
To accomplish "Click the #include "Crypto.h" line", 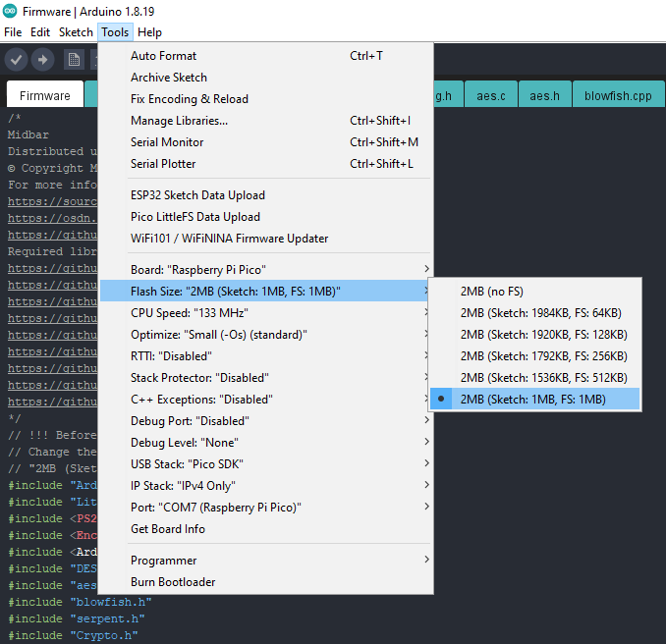I will 73,635.
